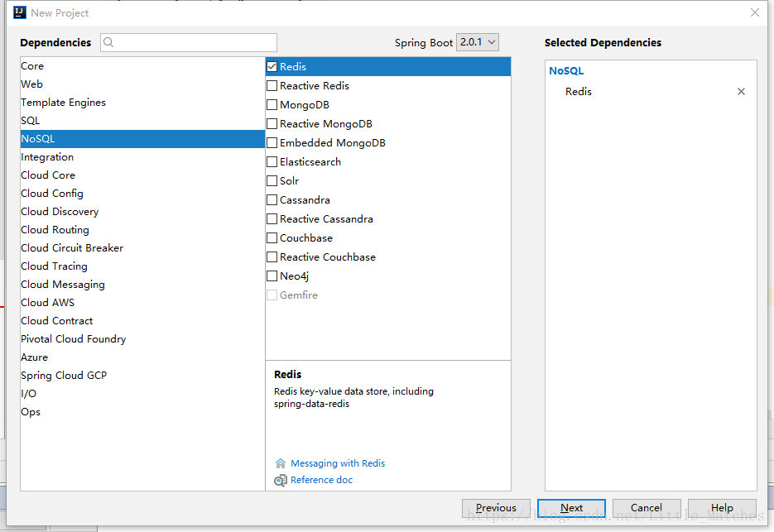
Task: Open the Spring Boot version dropdown
Action: 478,42
